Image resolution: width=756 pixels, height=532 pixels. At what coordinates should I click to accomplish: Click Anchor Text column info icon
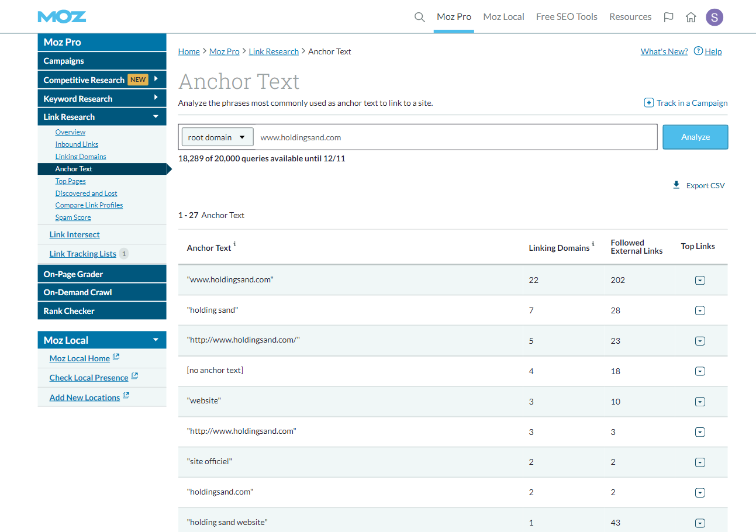click(235, 244)
